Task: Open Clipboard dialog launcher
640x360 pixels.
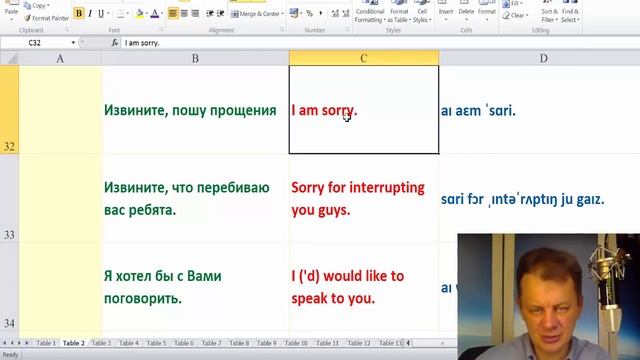Action: 67,30
